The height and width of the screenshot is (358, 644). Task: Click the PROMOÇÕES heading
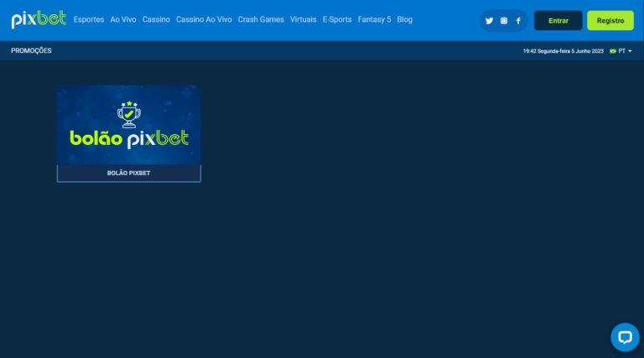tap(31, 50)
